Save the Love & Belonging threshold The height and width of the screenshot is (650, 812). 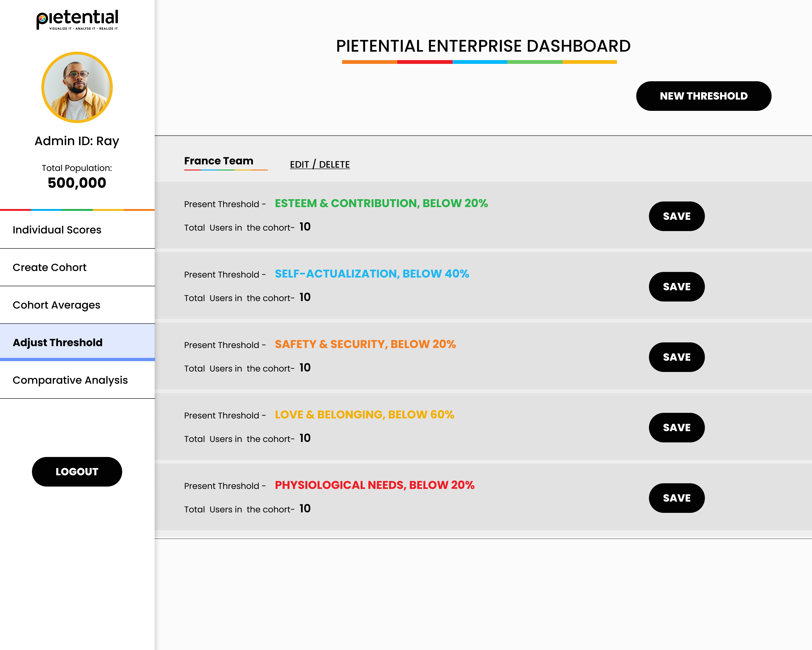tap(676, 428)
